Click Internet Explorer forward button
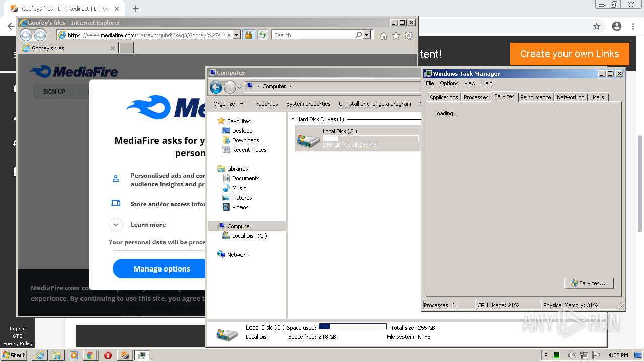Image resolution: width=644 pixels, height=362 pixels. 40,35
